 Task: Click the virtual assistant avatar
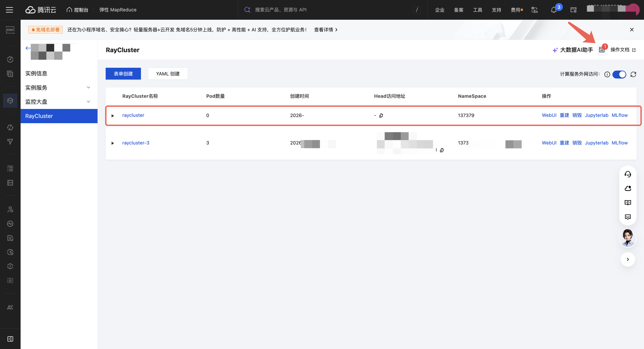click(x=628, y=238)
